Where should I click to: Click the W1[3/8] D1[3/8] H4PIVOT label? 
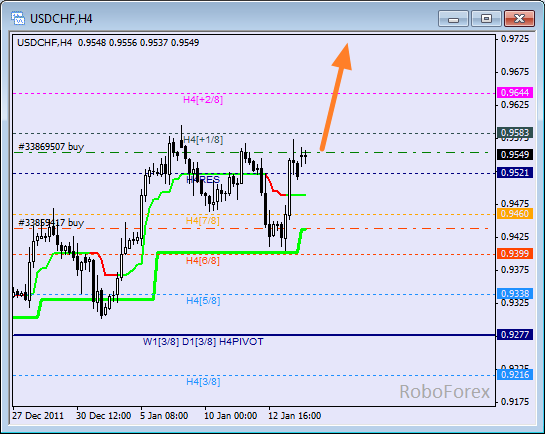[203, 342]
